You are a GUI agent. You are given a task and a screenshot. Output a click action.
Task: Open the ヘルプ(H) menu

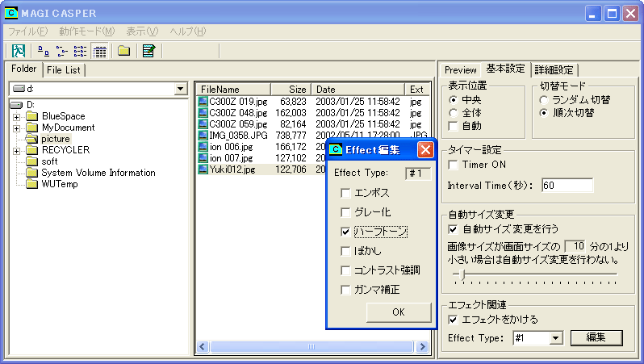(188, 31)
